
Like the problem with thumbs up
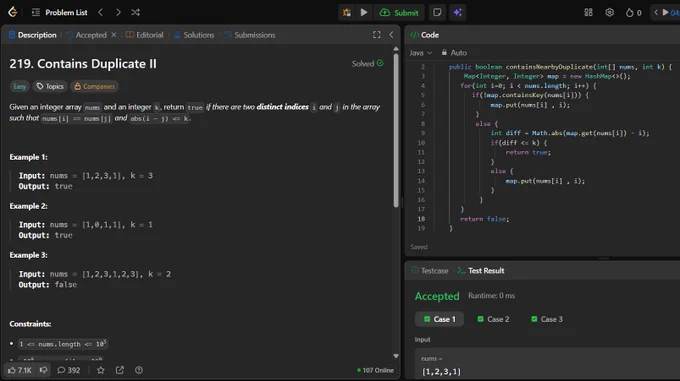pos(20,370)
